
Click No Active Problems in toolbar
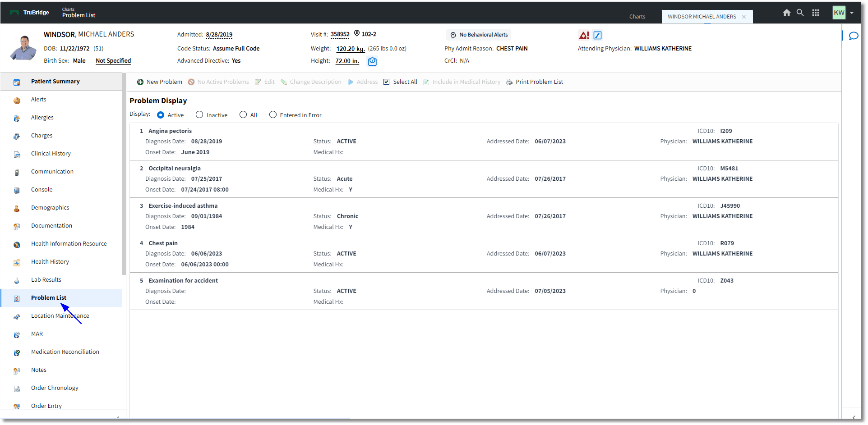tap(218, 82)
